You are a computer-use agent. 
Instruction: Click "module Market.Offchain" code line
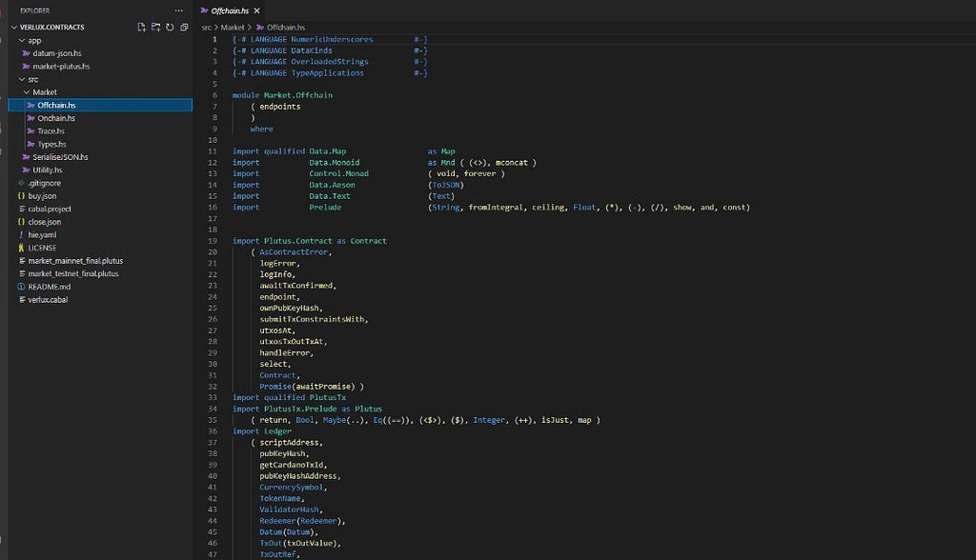[x=282, y=95]
